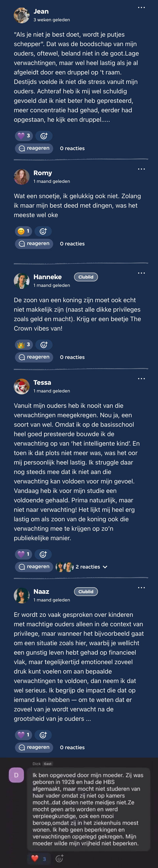
Task: Add an emoji reaction to Romy's comment
Action: 43,231
